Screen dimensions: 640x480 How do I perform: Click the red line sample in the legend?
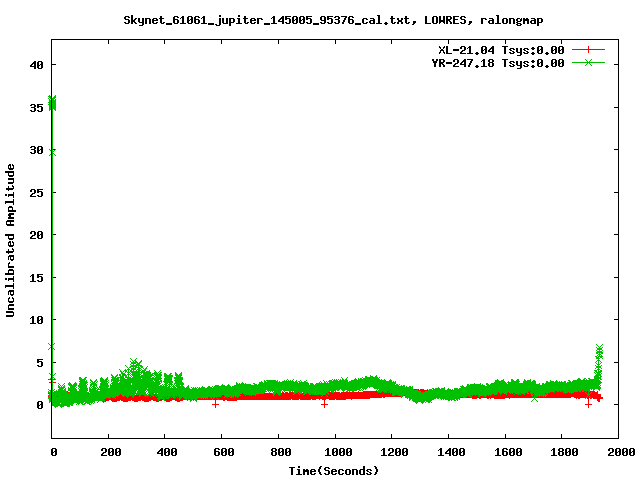(x=589, y=49)
